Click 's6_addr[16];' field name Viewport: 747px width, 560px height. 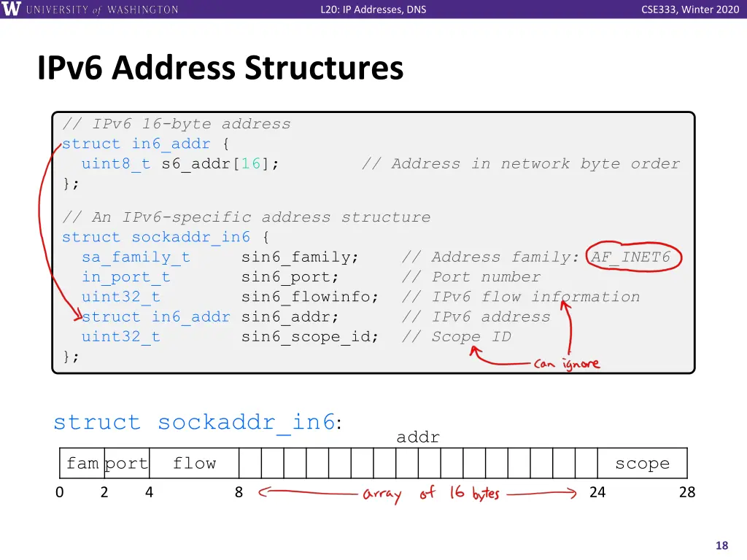click(220, 164)
